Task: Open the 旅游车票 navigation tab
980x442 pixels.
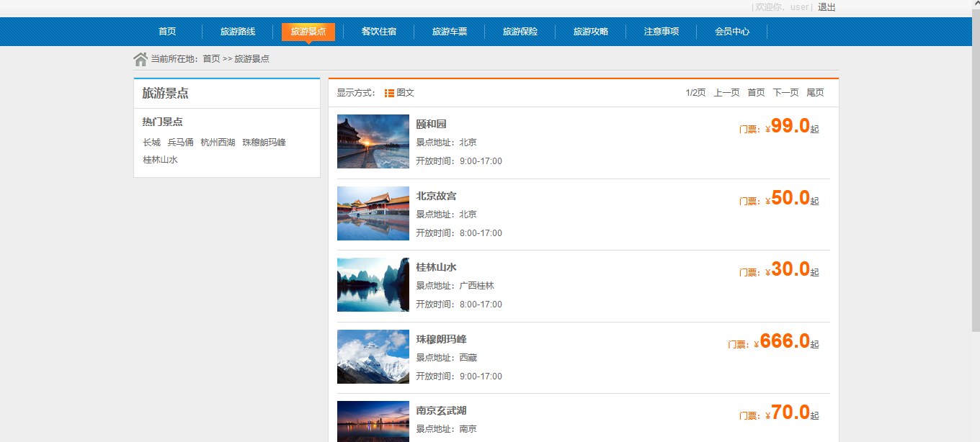Action: [x=450, y=32]
